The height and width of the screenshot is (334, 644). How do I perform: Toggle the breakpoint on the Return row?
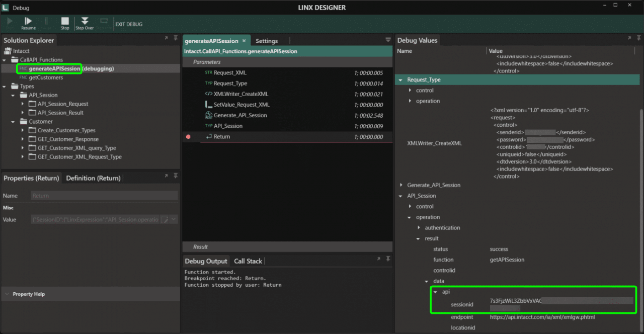[x=188, y=137]
